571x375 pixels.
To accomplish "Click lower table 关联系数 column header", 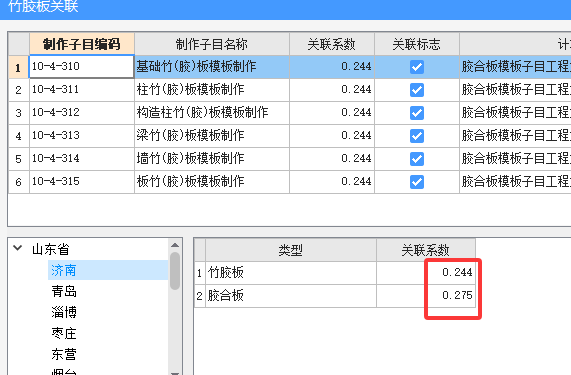I will [426, 250].
